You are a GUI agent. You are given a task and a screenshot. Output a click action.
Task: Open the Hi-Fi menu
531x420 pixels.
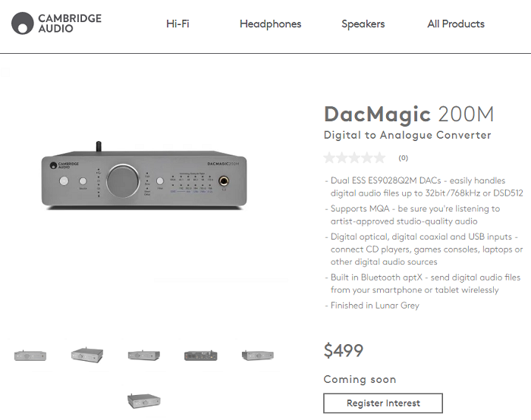(x=178, y=24)
